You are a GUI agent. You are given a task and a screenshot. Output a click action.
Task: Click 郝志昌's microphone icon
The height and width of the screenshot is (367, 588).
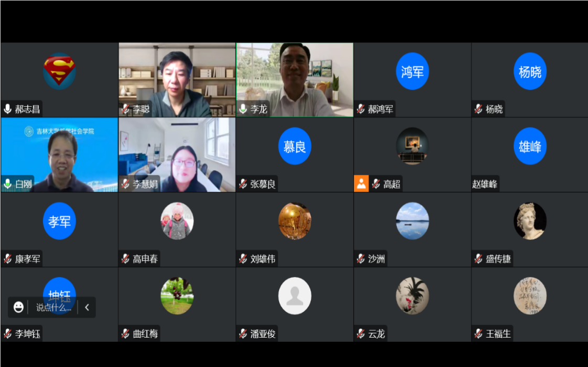tap(7, 109)
